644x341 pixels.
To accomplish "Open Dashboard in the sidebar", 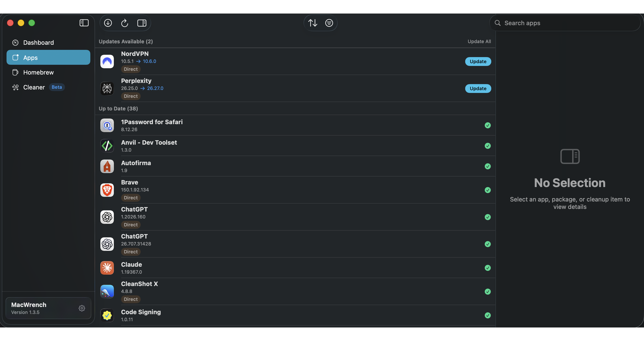I will (x=48, y=43).
